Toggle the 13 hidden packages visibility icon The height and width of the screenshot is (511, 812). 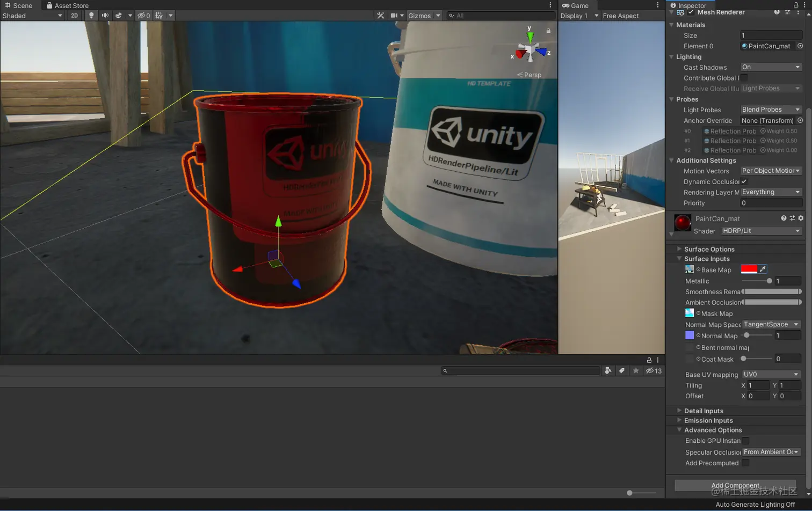[654, 371]
